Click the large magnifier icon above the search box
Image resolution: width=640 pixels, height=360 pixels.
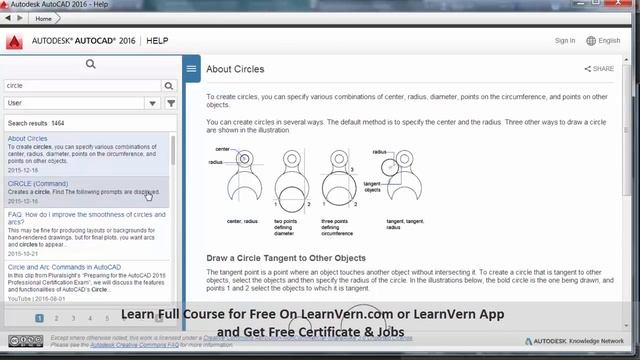point(91,64)
